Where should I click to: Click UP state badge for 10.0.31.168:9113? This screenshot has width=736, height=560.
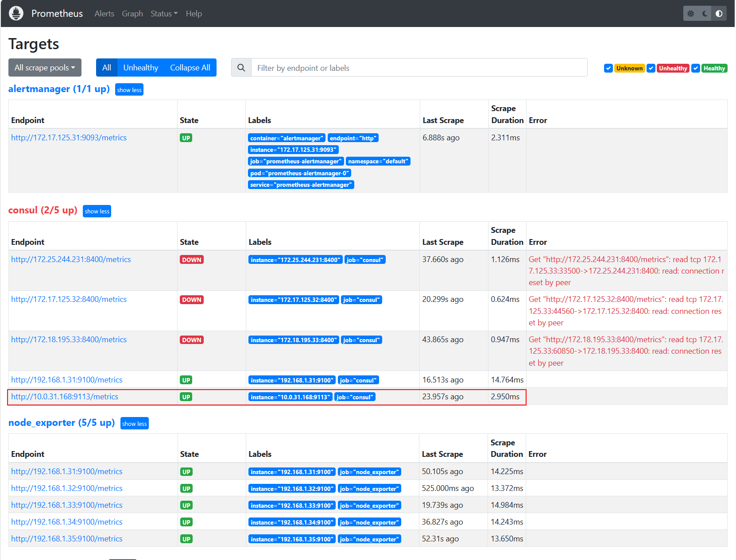[186, 397]
